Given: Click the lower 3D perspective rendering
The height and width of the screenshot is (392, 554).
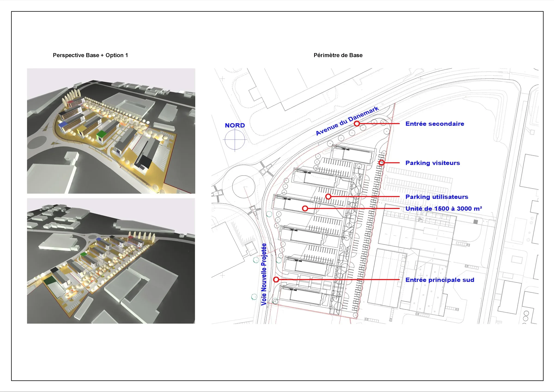Looking at the screenshot, I should 111,261.
